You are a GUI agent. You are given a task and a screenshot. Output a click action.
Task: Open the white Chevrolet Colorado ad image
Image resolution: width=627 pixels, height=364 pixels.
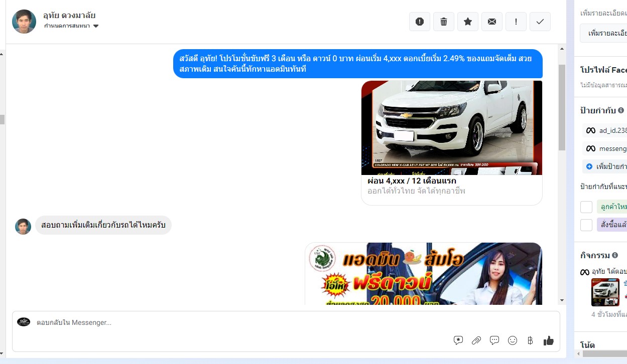tap(451, 127)
